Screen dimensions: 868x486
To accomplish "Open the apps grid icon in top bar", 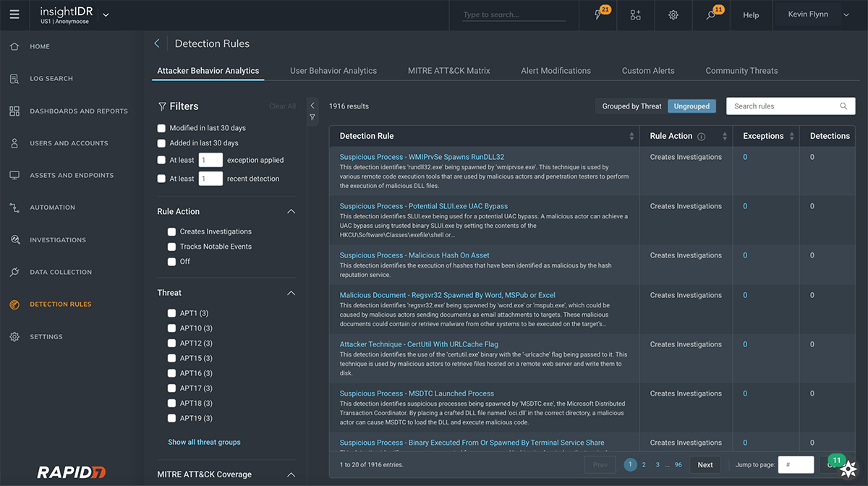I will [636, 14].
